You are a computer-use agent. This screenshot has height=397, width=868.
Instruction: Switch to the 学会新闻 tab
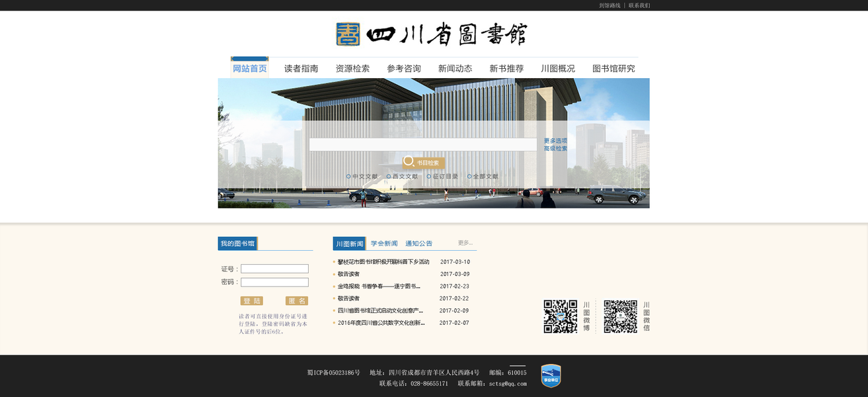[x=384, y=243]
